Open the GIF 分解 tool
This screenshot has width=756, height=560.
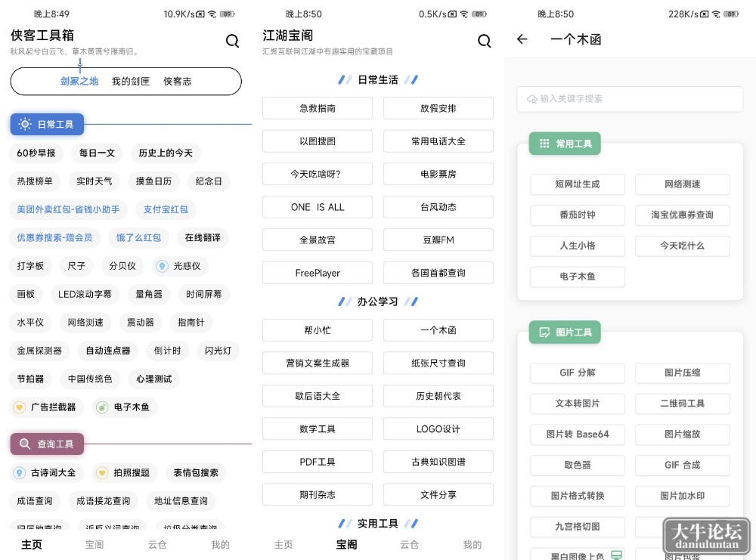point(578,373)
